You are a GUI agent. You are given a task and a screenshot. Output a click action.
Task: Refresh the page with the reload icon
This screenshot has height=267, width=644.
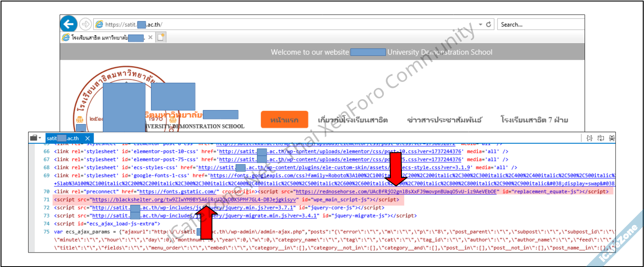click(x=489, y=24)
